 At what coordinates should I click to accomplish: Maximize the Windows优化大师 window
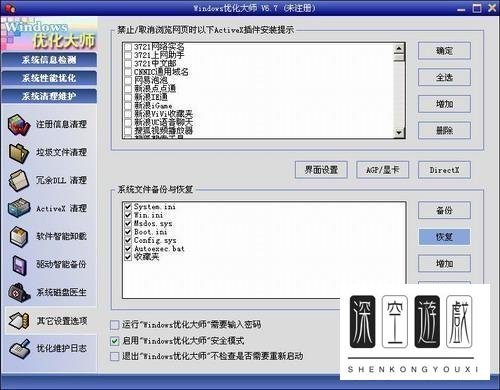tap(477, 8)
